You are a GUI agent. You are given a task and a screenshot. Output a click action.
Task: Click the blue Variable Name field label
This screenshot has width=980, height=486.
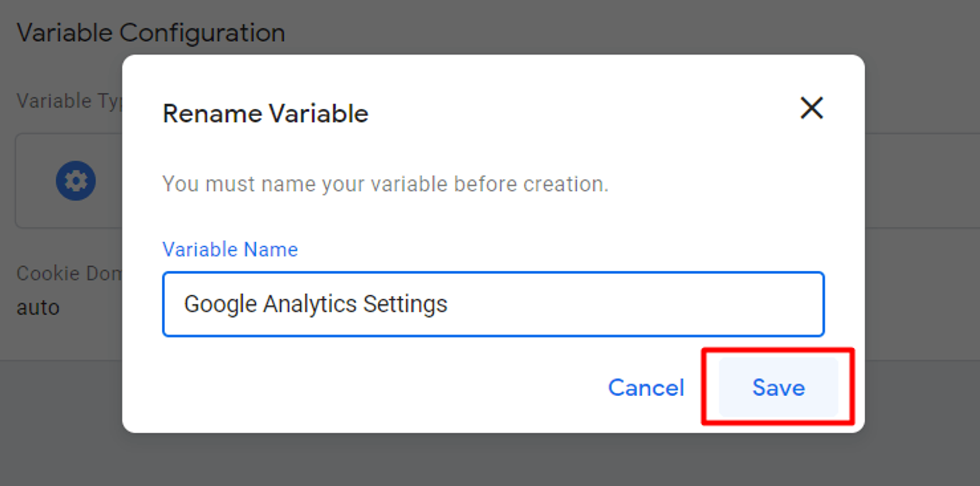click(230, 250)
